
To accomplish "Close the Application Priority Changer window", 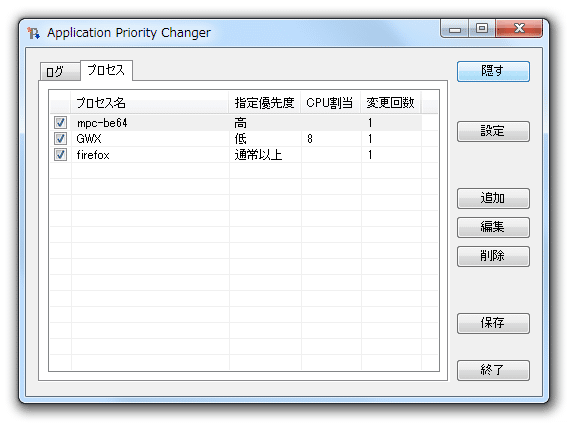I will 519,29.
